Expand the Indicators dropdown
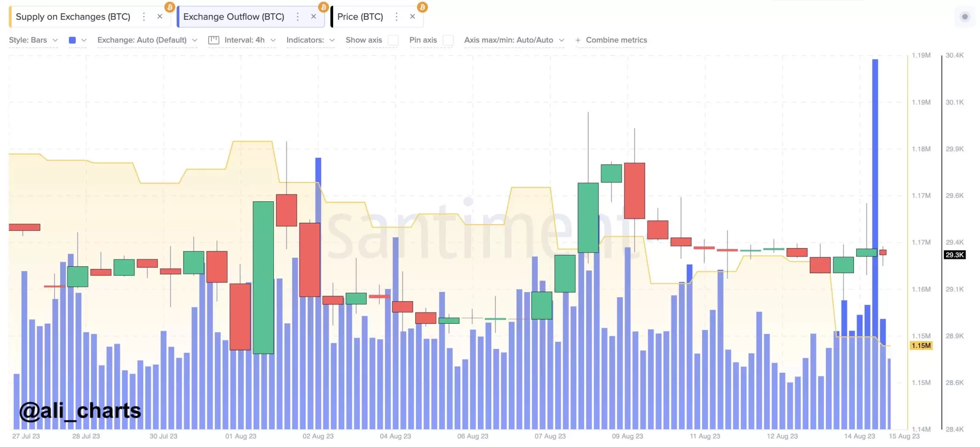980x447 pixels. click(310, 40)
